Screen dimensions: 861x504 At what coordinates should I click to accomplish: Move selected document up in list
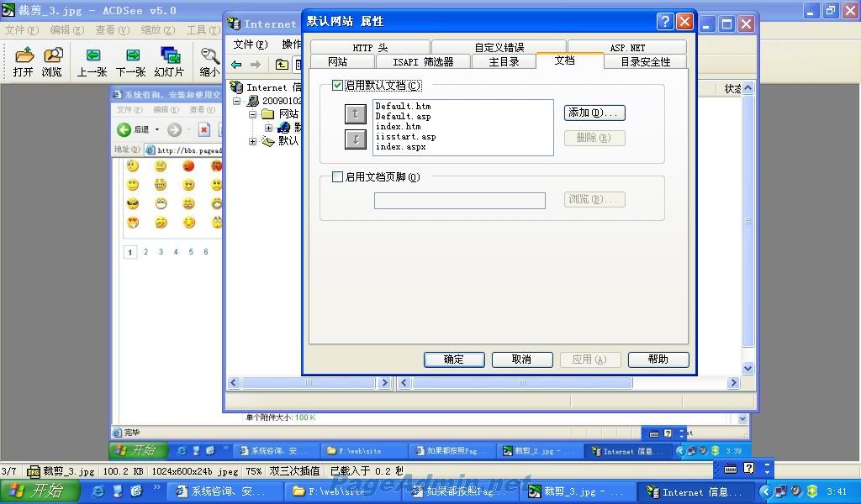[356, 113]
